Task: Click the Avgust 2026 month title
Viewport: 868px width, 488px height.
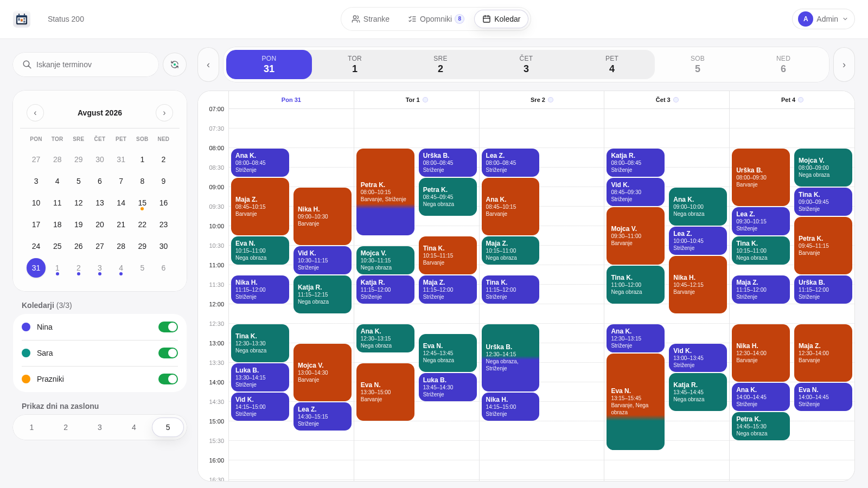Action: pyautogui.click(x=100, y=113)
